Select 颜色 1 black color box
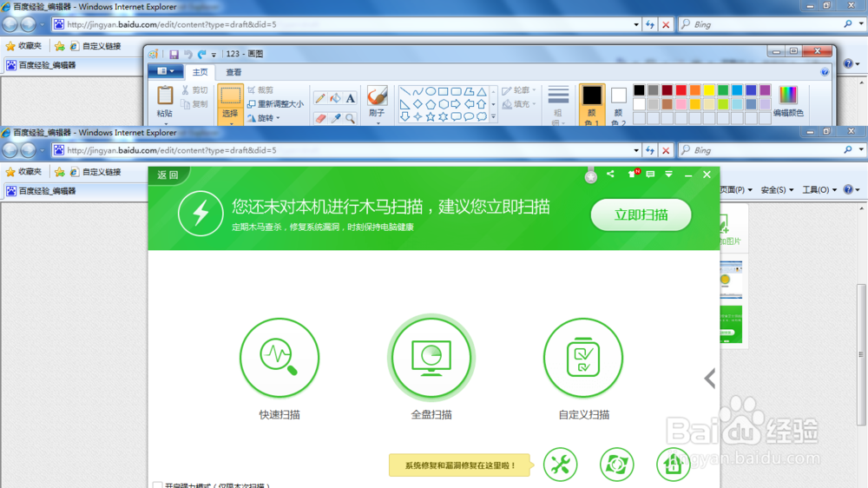This screenshot has width=868, height=488. (592, 105)
